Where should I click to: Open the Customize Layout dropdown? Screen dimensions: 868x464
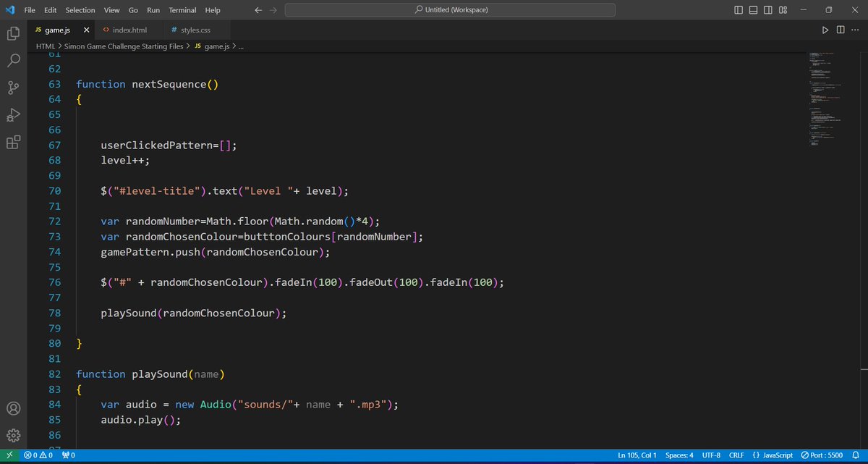click(783, 9)
